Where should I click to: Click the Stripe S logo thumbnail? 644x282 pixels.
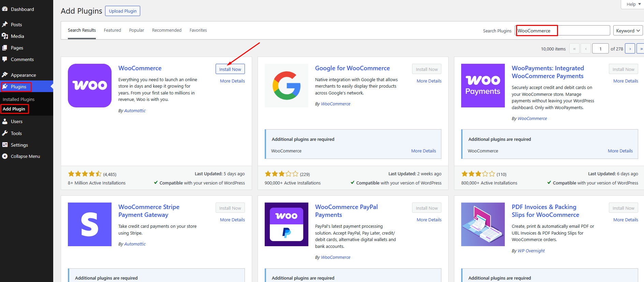point(90,224)
